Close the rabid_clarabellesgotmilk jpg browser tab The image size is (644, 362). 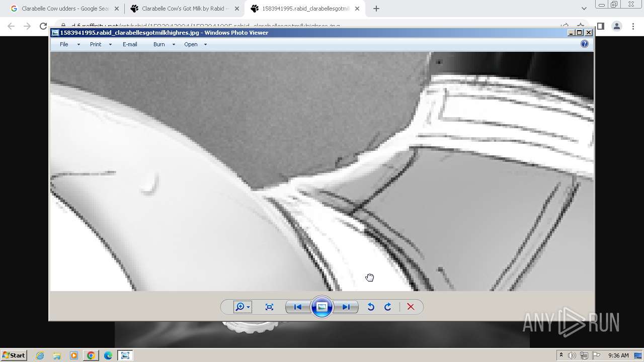tap(357, 9)
